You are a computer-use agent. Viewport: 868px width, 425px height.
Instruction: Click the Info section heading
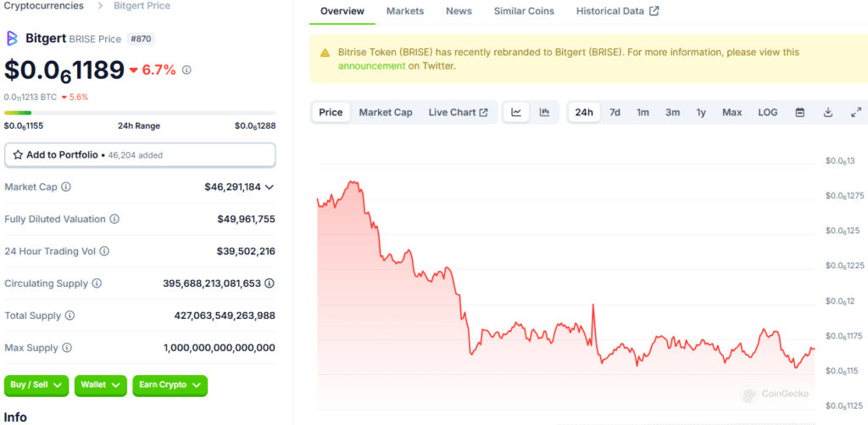click(15, 417)
